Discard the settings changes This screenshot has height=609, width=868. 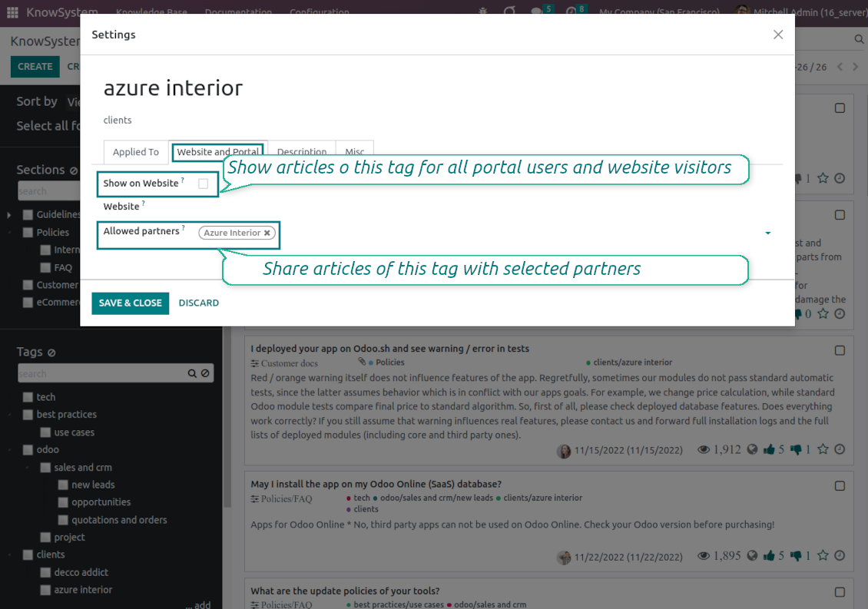199,303
